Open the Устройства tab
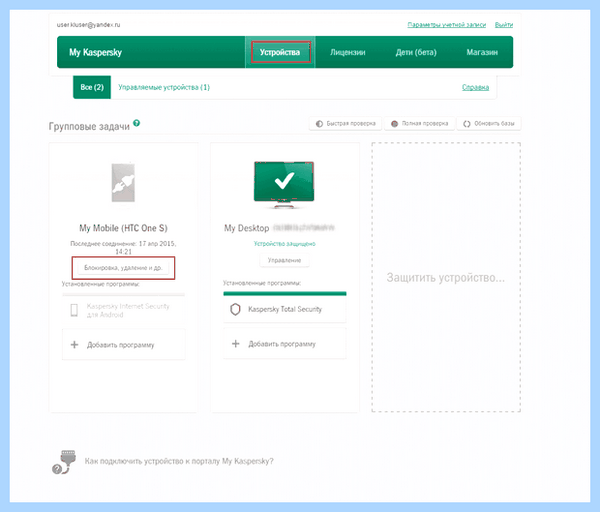600x512 pixels. point(280,52)
